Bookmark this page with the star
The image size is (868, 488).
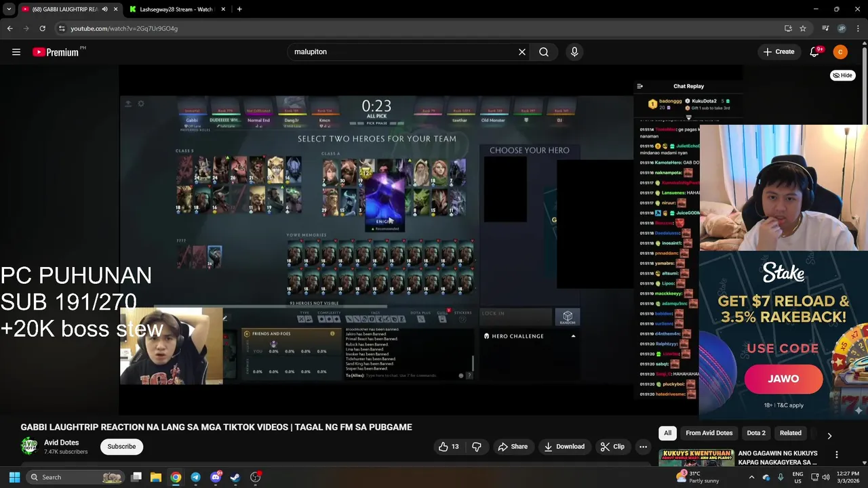tap(803, 28)
